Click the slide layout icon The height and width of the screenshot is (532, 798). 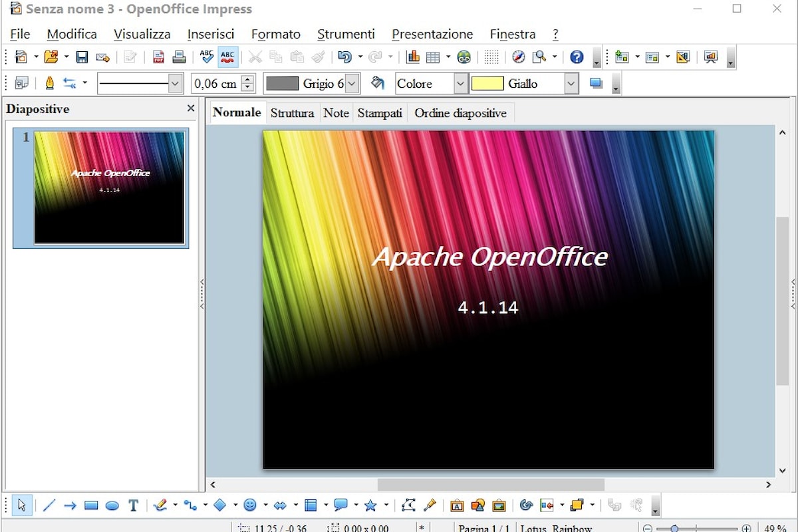coord(652,57)
